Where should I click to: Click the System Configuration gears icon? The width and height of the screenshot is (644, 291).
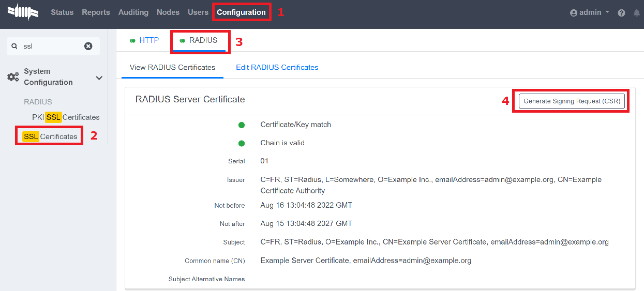(13, 77)
